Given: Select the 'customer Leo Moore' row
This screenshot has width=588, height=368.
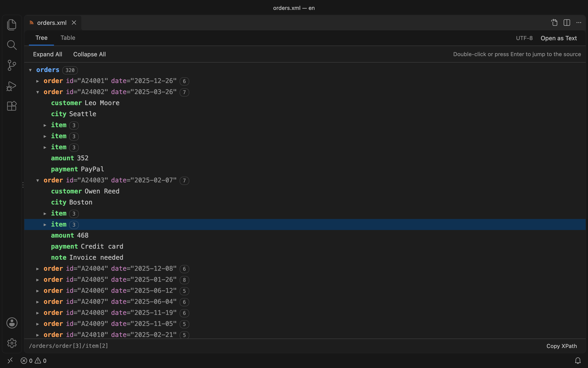Looking at the screenshot, I should (x=305, y=103).
